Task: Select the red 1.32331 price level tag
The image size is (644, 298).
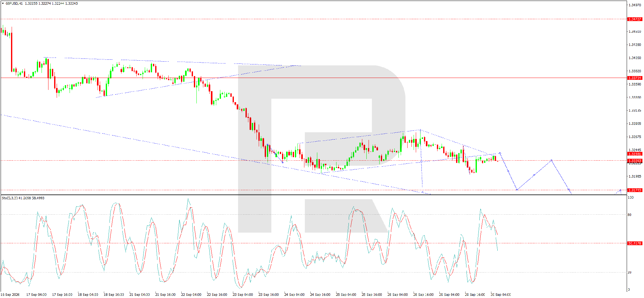Action: 635,154
